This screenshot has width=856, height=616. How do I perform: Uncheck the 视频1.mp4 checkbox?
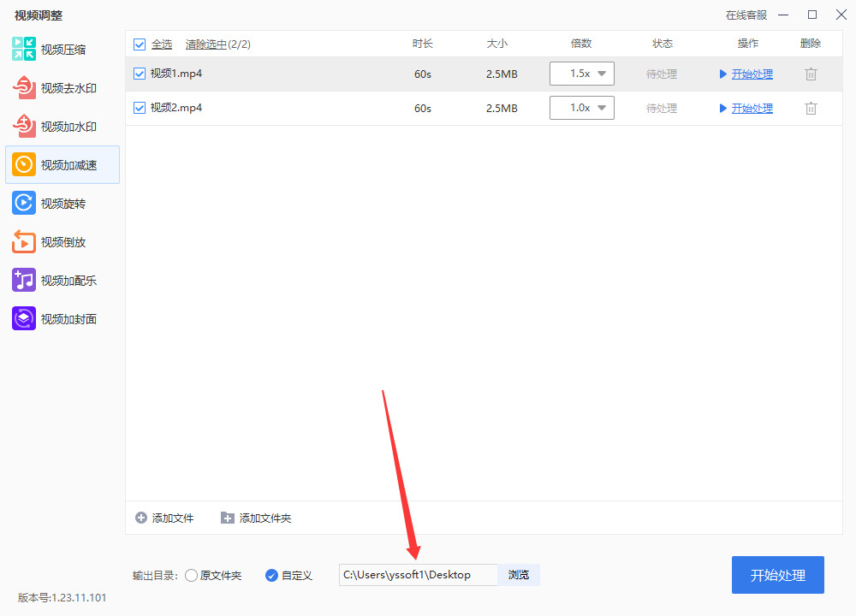tap(140, 74)
